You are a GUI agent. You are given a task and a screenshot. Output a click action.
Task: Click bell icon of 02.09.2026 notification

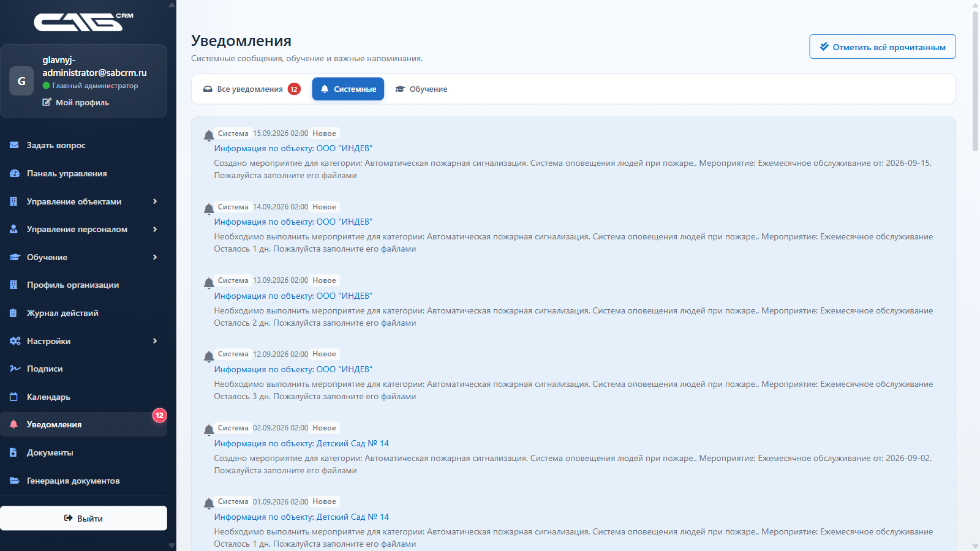pyautogui.click(x=209, y=430)
